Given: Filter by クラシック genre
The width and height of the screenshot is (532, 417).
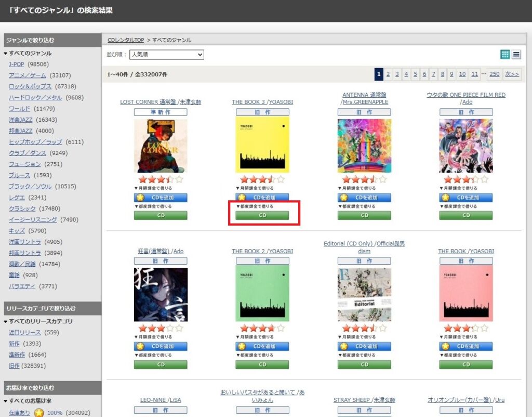Looking at the screenshot, I should click(x=22, y=208).
